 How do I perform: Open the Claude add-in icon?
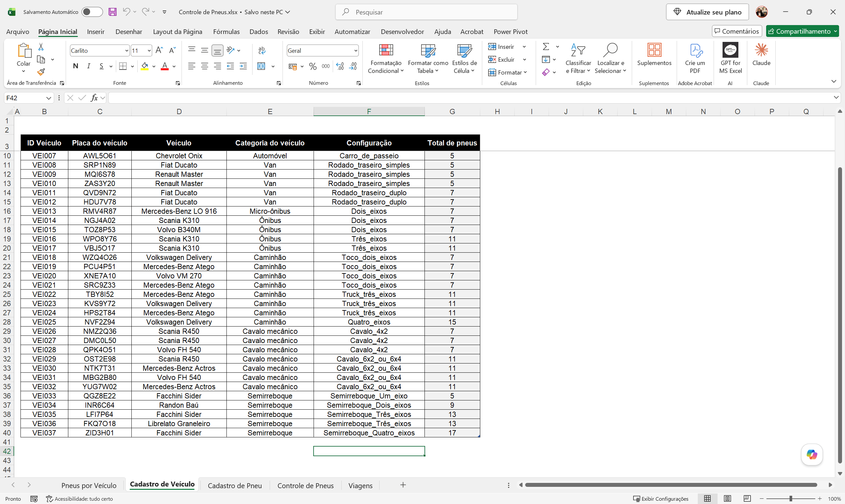pos(761,50)
